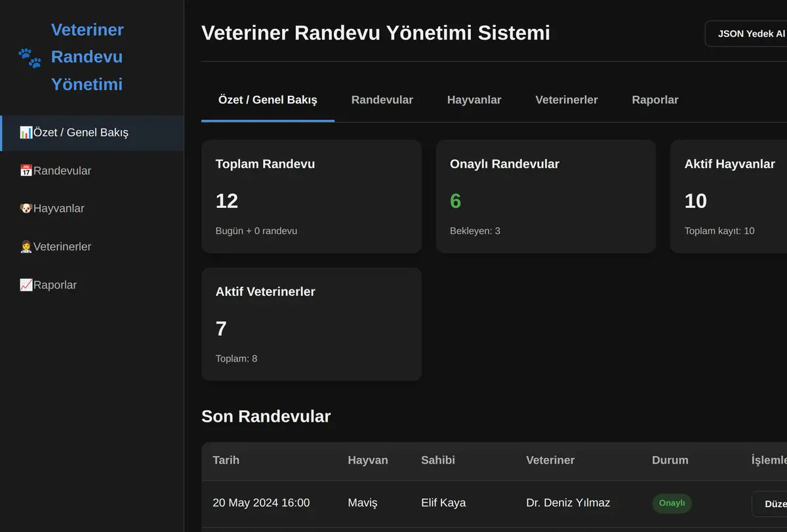Click the Veteriner Randevu Yönetimi sidebar title
The image size is (787, 532).
87,57
